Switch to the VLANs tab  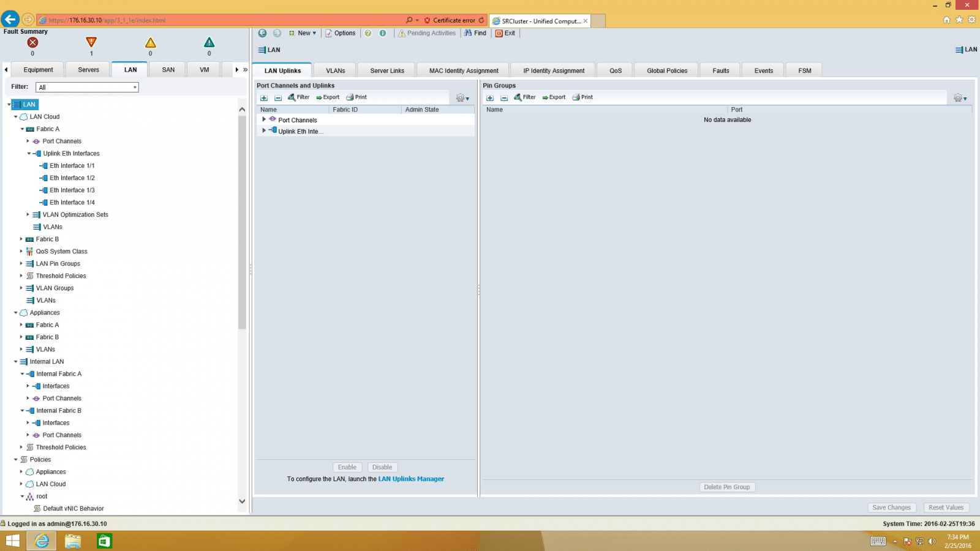[336, 70]
